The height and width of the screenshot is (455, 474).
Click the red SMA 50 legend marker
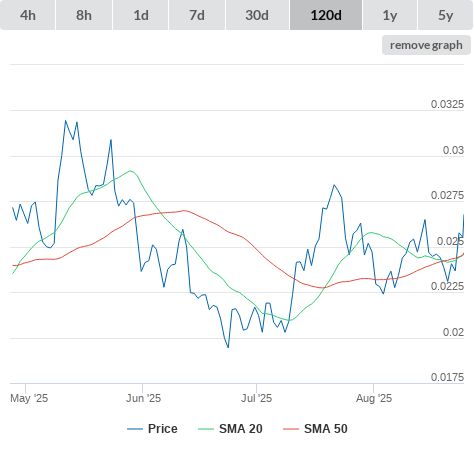291,429
